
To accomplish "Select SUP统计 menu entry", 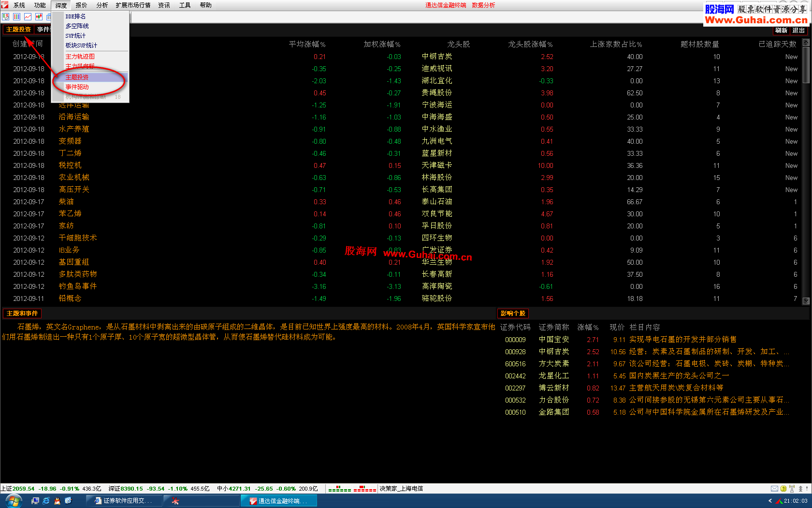I will [90, 36].
